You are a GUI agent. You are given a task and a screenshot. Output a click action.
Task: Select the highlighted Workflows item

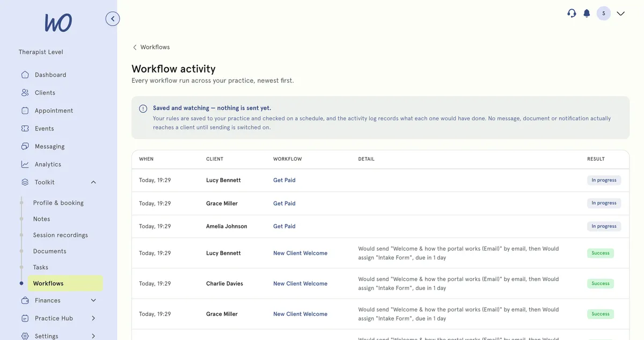pos(65,284)
